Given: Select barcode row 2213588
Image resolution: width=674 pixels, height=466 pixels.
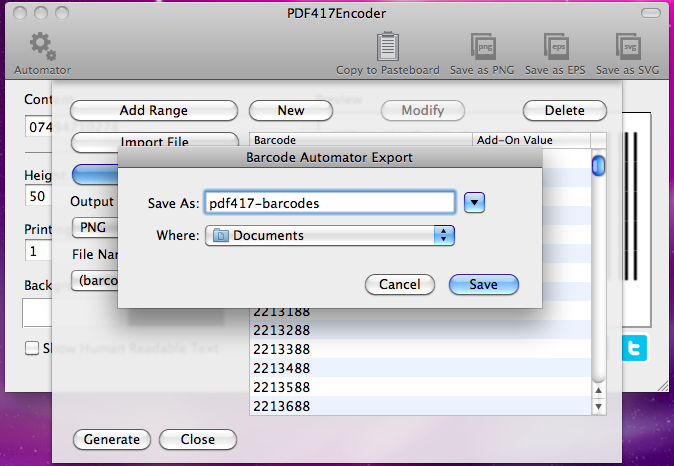Looking at the screenshot, I should 420,386.
